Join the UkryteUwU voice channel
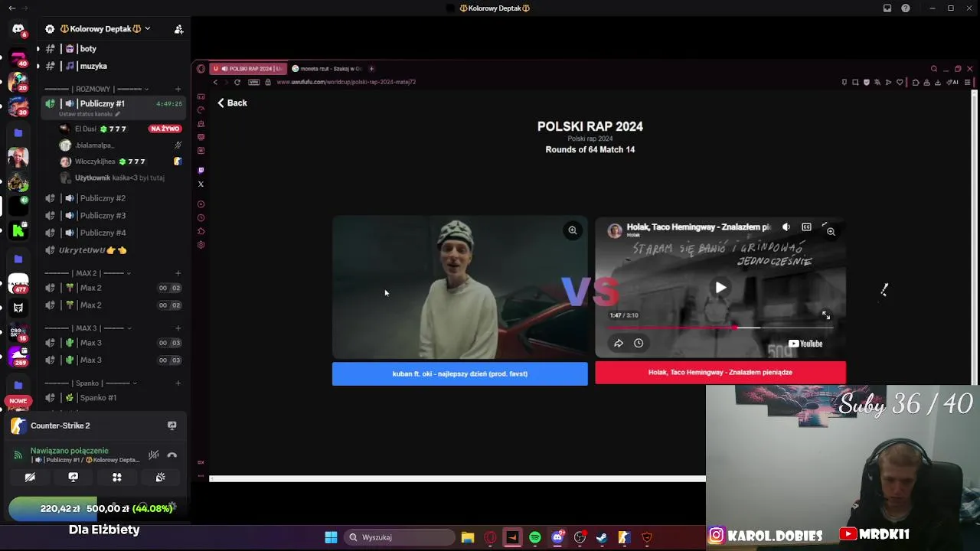 coord(92,250)
